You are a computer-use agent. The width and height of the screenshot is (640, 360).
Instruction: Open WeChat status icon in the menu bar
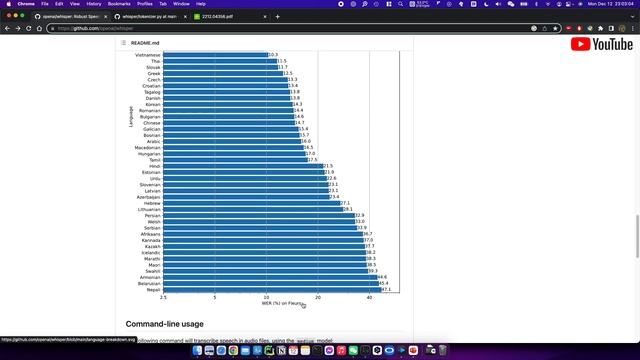point(511,4)
